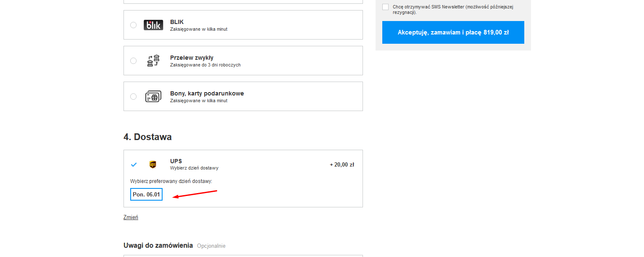Click the BLIK option title

coord(177,22)
